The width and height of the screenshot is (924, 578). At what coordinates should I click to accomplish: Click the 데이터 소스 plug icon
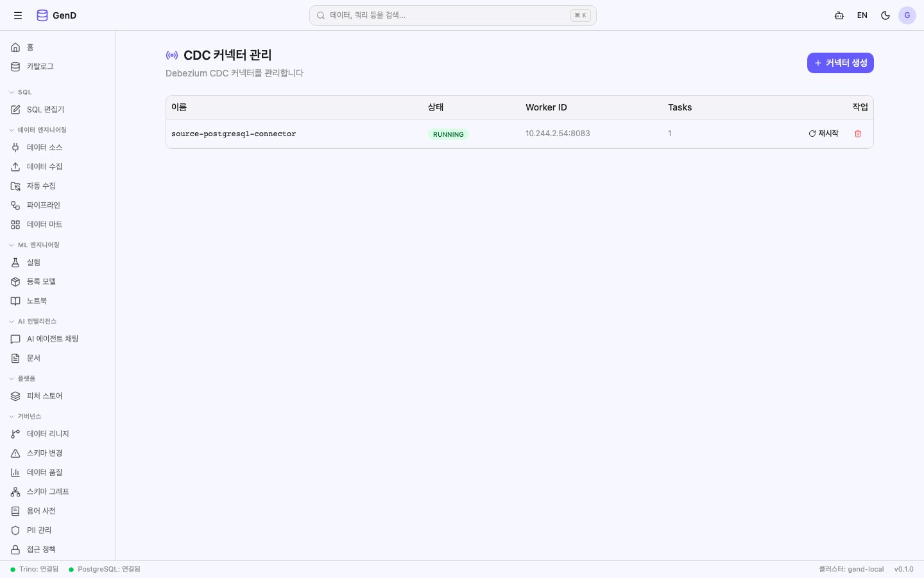tap(15, 148)
